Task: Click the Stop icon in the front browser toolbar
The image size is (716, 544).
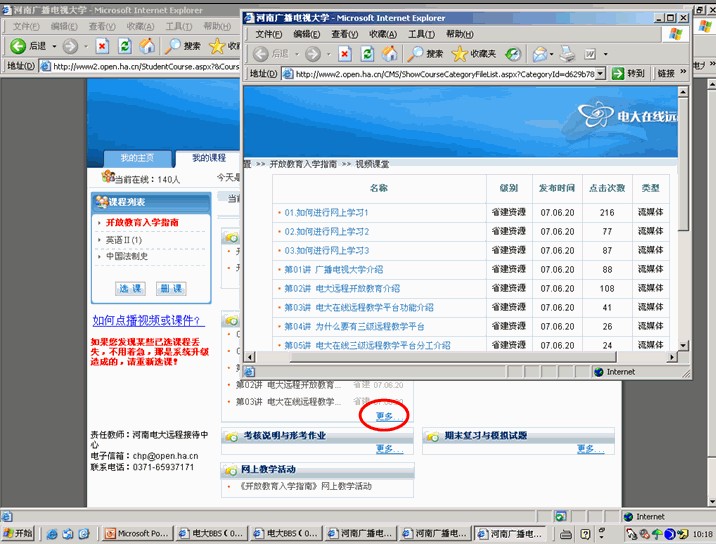Action: tap(344, 53)
